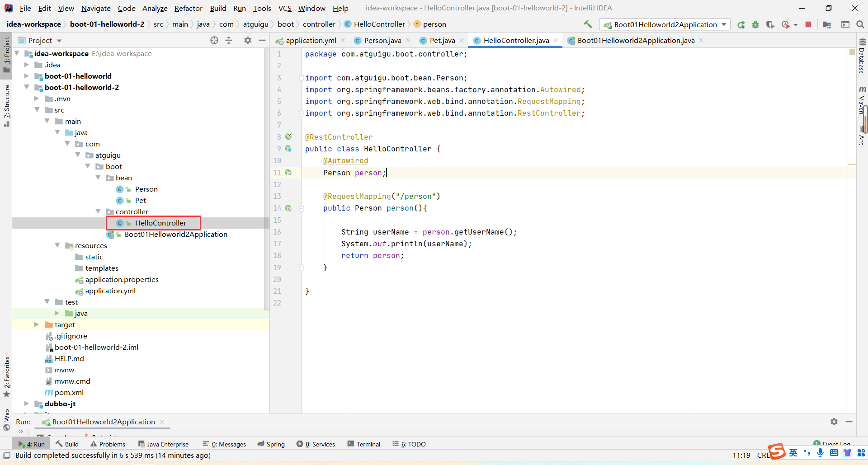Viewport: 868px width, 465px height.
Task: Expand the target folder in project tree
Action: pyautogui.click(x=37, y=324)
